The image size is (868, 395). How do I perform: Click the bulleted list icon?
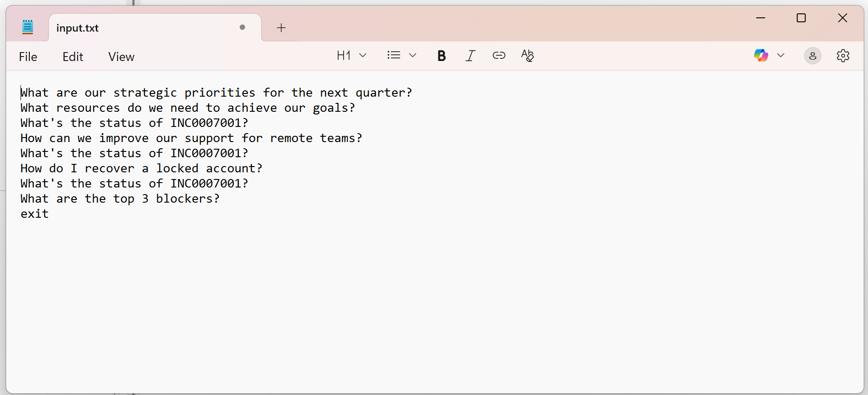pyautogui.click(x=394, y=55)
